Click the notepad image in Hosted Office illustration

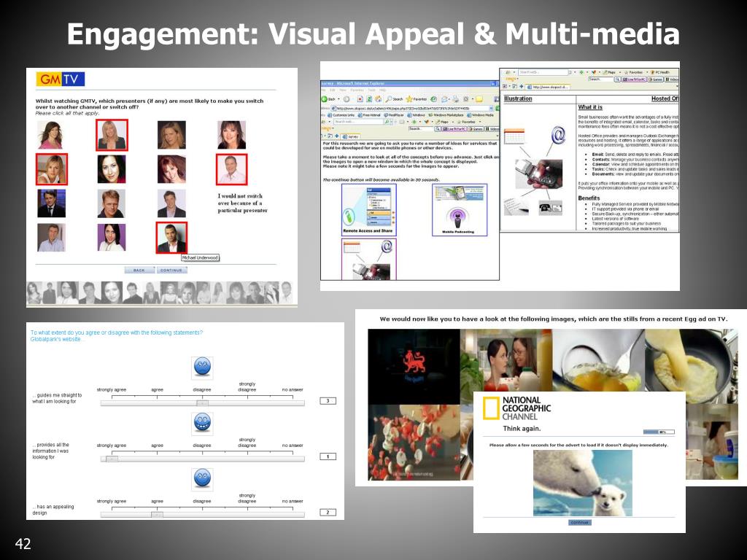pos(516,206)
